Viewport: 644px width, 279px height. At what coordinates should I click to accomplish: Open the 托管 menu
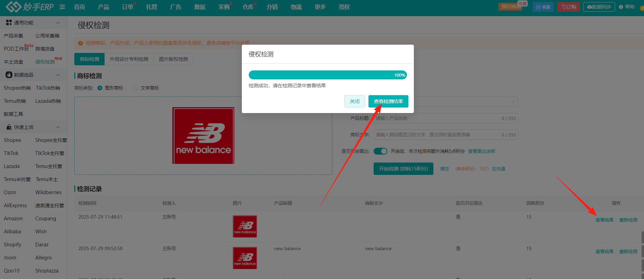click(x=152, y=7)
